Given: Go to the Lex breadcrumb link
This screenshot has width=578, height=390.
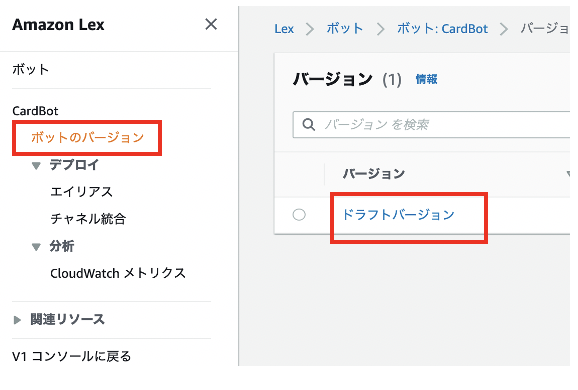Looking at the screenshot, I should [x=284, y=28].
